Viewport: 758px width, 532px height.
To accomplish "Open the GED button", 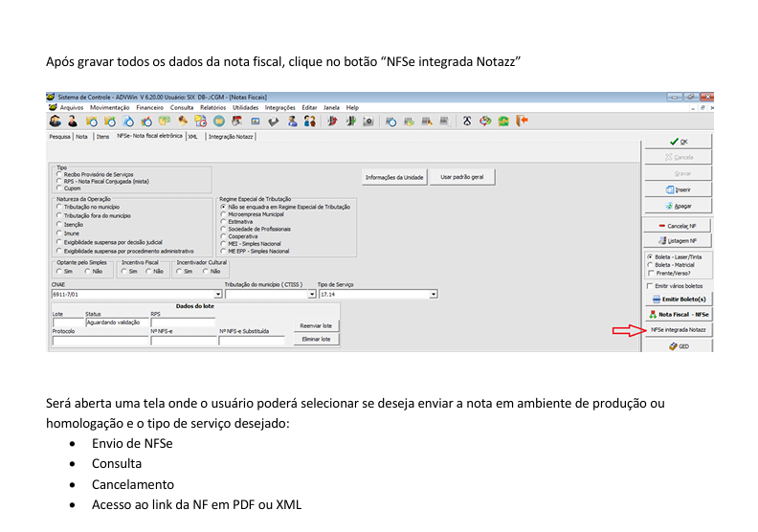I will click(x=679, y=346).
